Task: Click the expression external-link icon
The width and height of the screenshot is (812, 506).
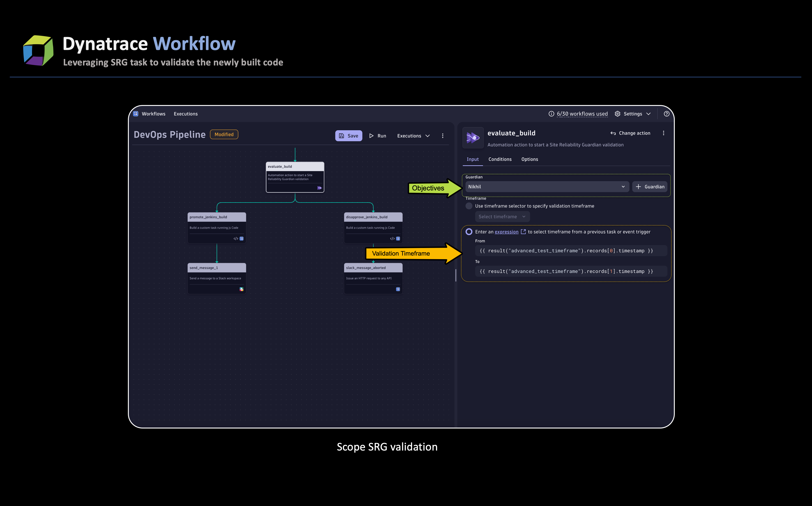Action: click(523, 232)
